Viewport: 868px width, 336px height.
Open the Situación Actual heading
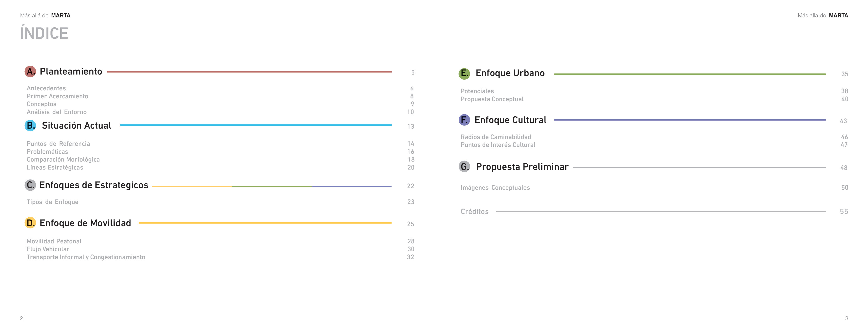(x=76, y=125)
